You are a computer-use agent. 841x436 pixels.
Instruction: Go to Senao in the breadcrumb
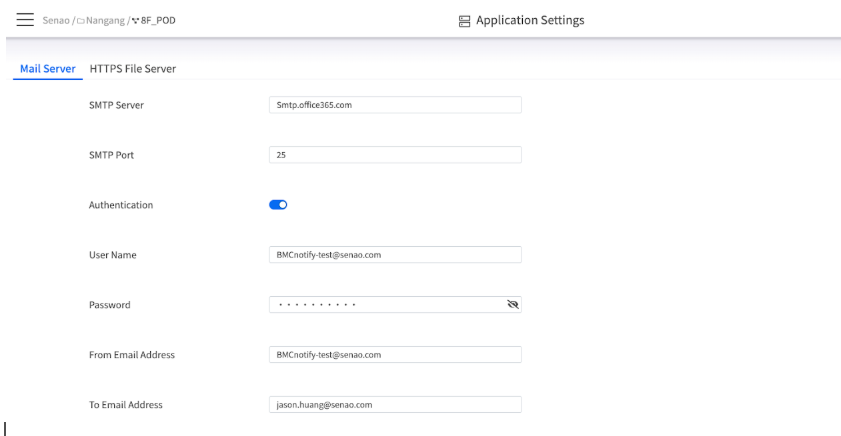57,21
